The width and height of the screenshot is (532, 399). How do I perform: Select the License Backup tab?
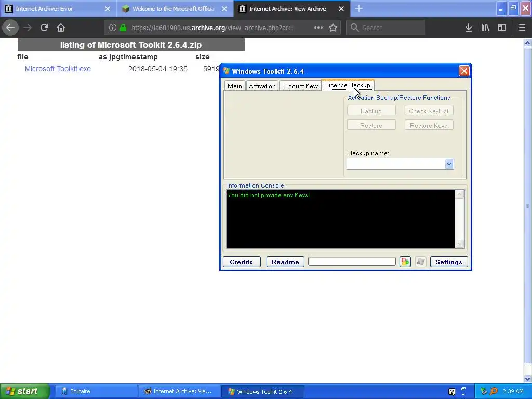[x=348, y=85]
